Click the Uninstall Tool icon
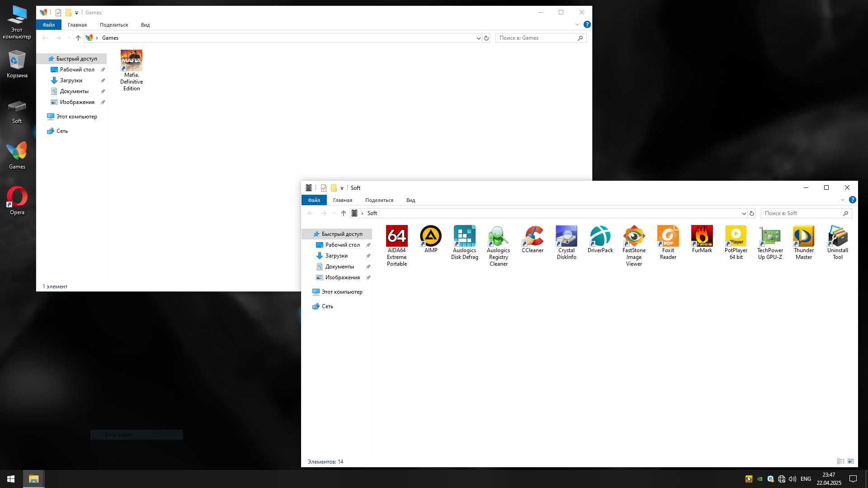 [837, 242]
